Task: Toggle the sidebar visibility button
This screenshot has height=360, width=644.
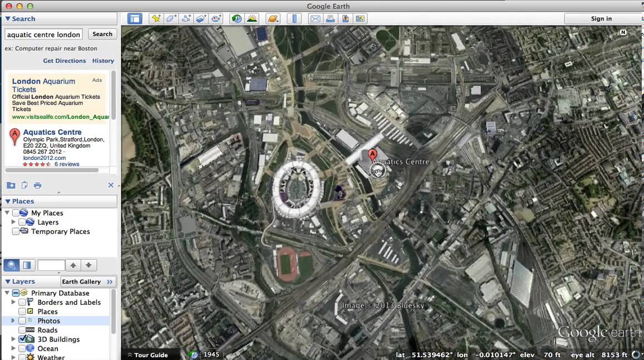Action: point(134,18)
